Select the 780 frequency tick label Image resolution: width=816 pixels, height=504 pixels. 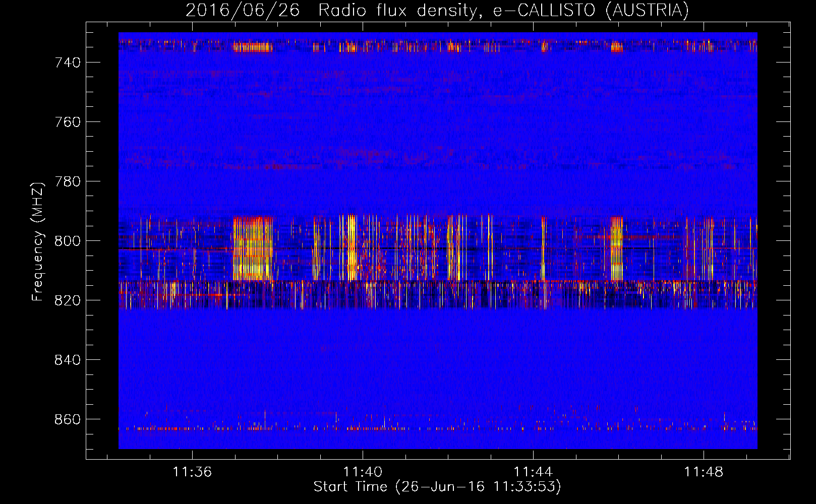tap(68, 181)
